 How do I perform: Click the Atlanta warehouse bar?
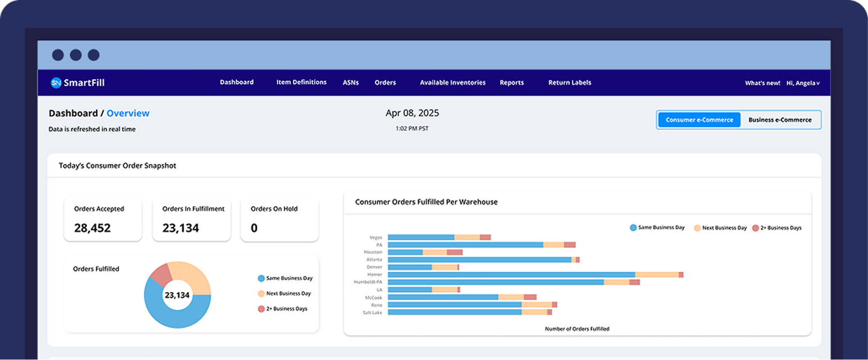(x=484, y=259)
